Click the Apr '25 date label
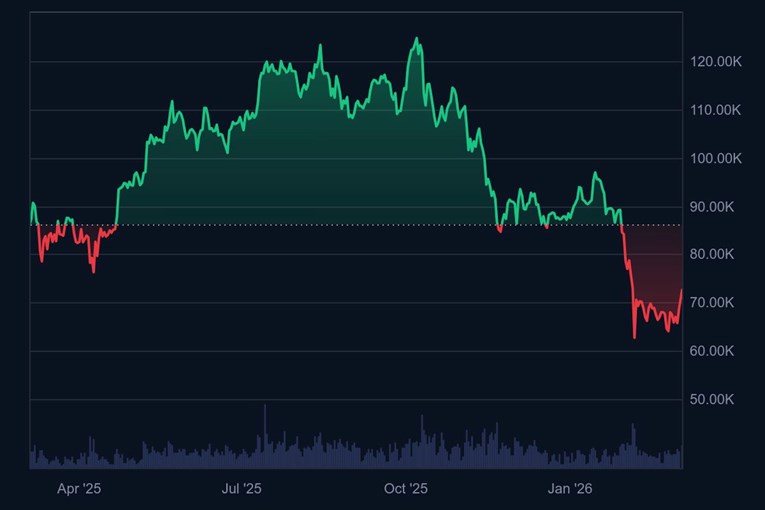The height and width of the screenshot is (510, 765). point(79,489)
